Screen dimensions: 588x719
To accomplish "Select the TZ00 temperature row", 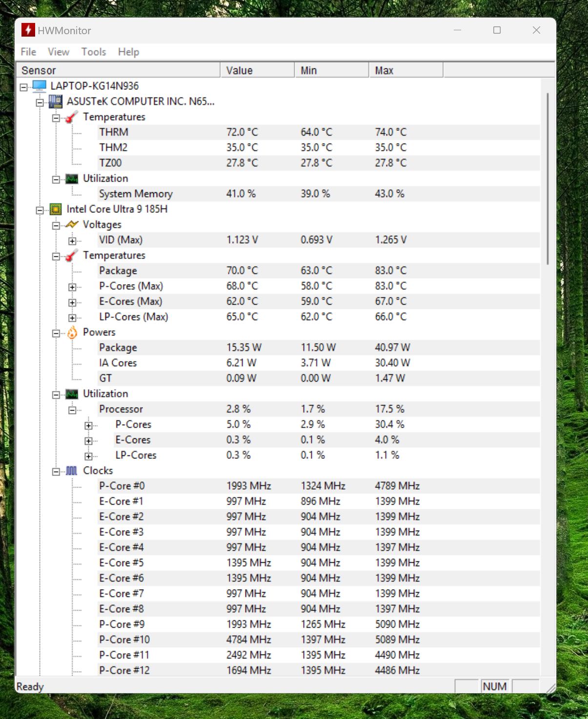I will click(x=319, y=163).
